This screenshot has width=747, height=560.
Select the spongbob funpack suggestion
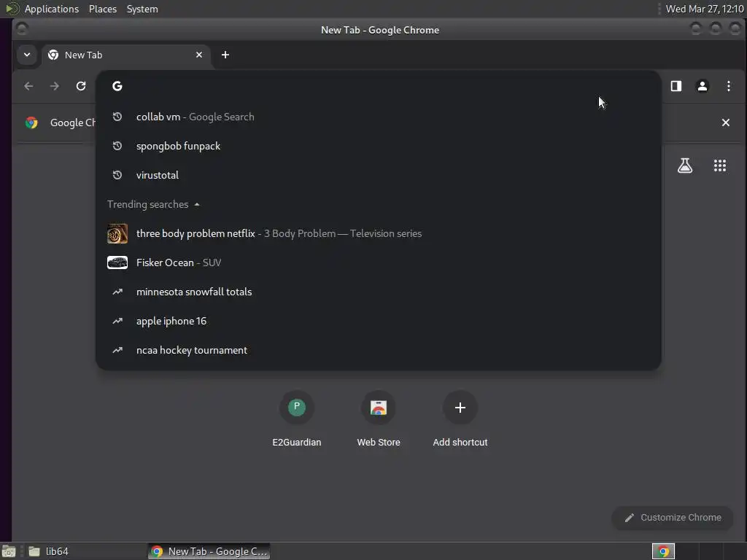[379, 146]
